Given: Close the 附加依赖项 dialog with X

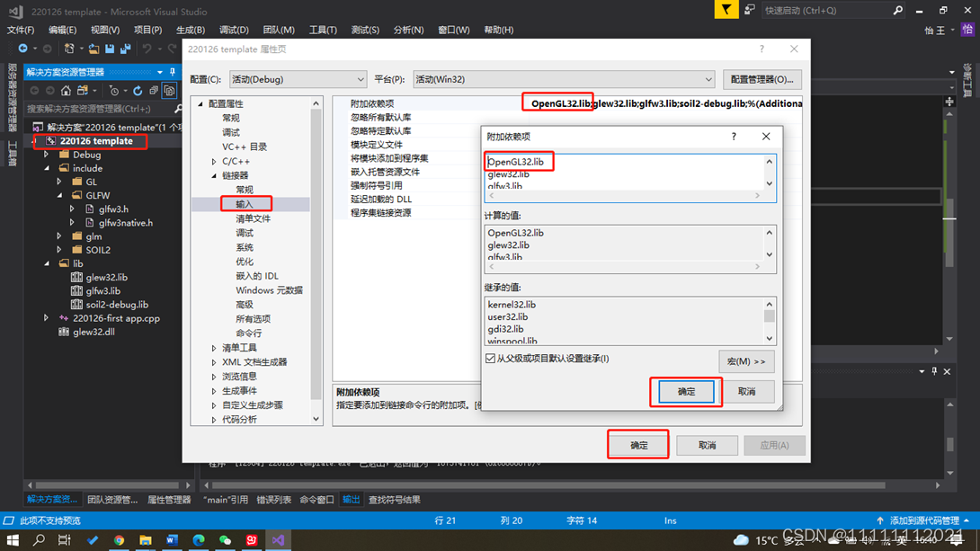Looking at the screenshot, I should click(766, 137).
